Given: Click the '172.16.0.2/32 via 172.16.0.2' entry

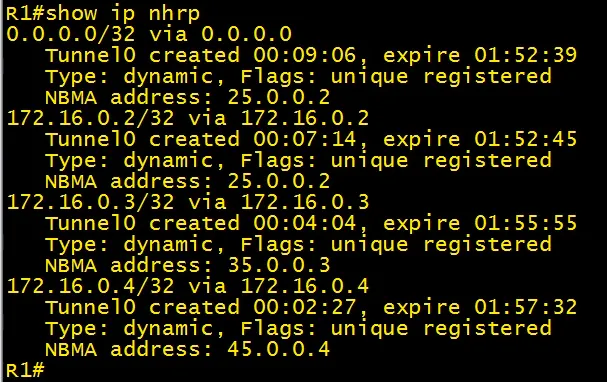Looking at the screenshot, I should [x=188, y=118].
